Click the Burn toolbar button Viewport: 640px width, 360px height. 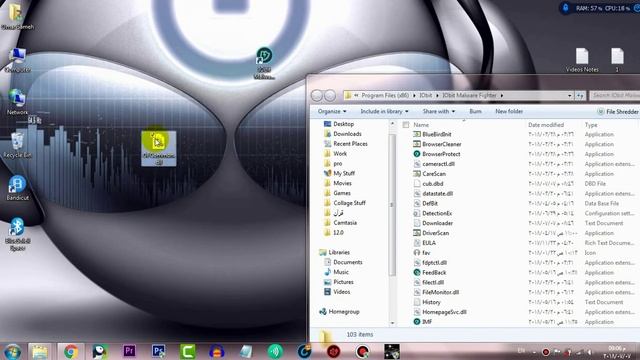[x=476, y=111]
